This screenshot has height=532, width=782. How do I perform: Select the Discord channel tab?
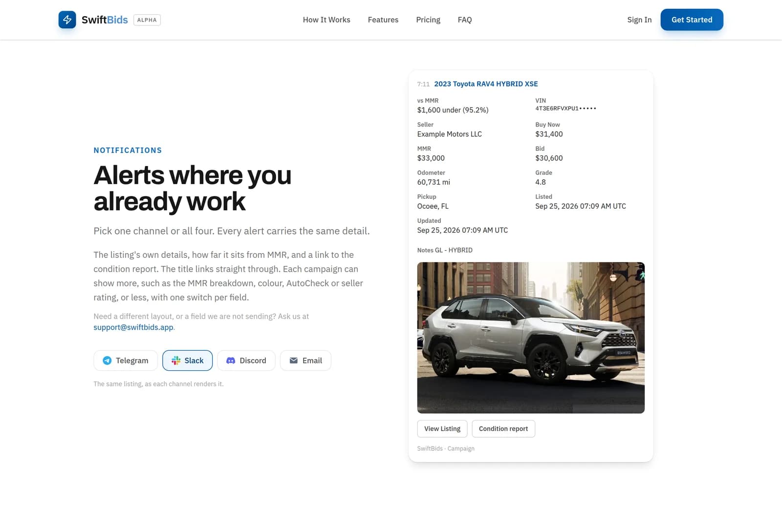click(x=246, y=361)
